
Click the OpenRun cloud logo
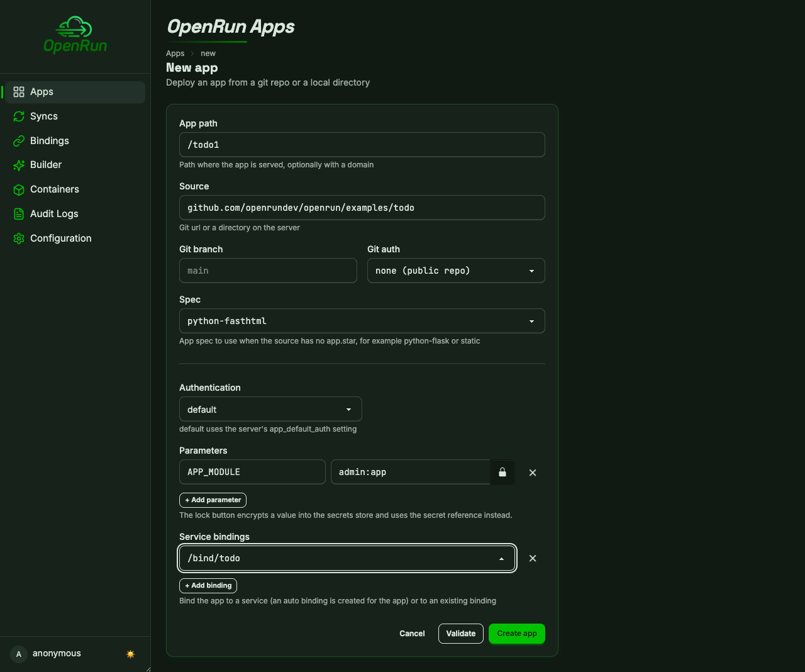[75, 35]
